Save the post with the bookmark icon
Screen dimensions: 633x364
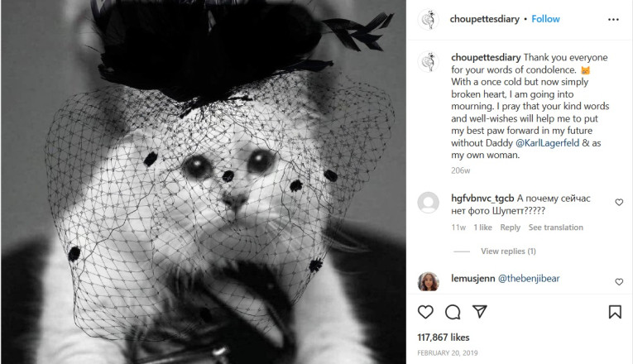point(615,312)
